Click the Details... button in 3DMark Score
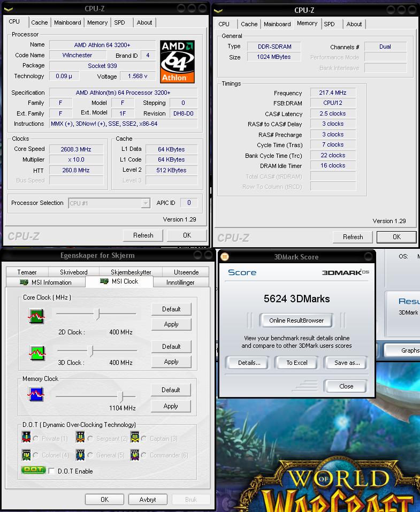 click(x=249, y=363)
